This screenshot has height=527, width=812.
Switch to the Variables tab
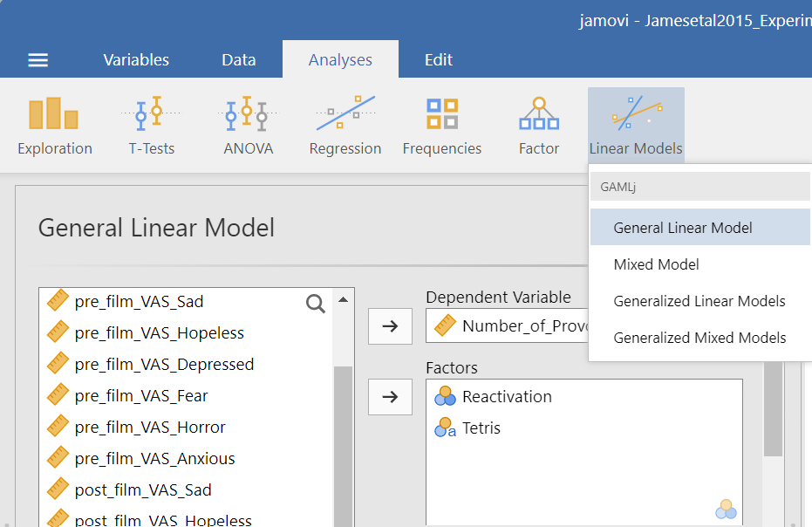click(x=136, y=59)
